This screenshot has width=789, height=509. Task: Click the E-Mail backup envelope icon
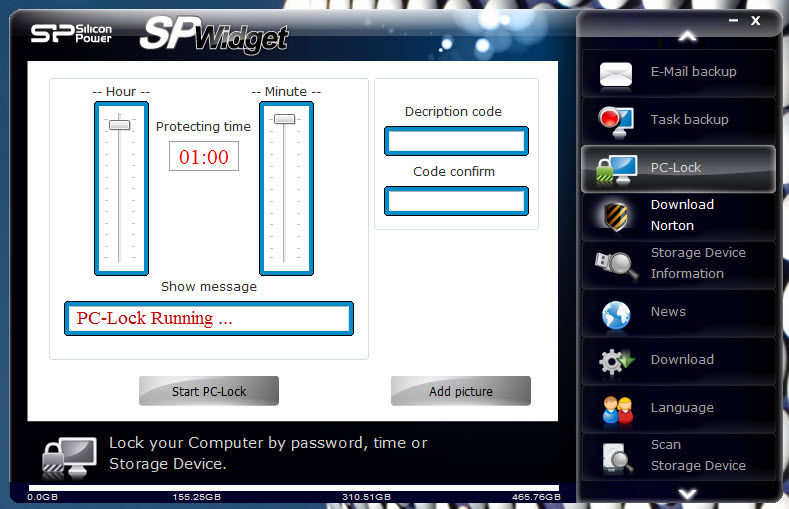(616, 75)
